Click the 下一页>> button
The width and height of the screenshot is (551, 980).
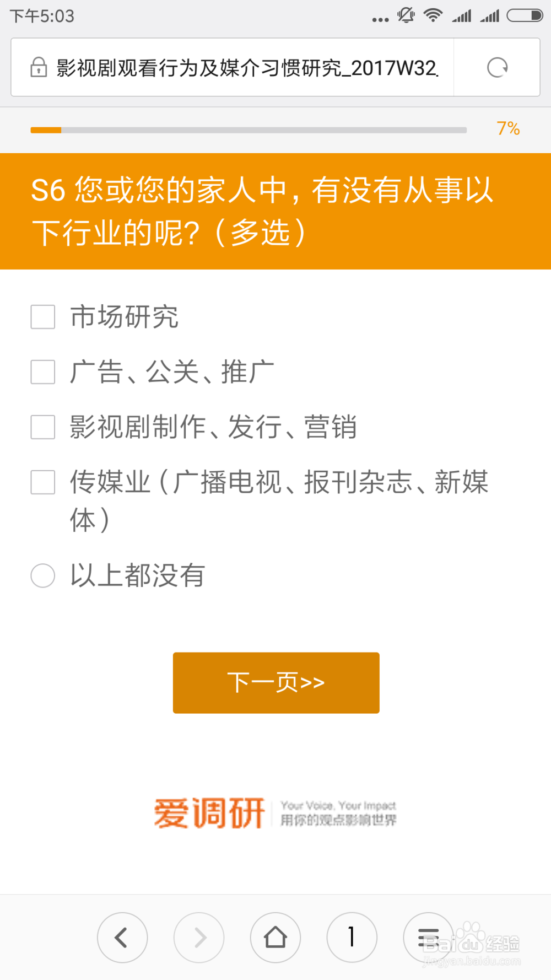[276, 683]
